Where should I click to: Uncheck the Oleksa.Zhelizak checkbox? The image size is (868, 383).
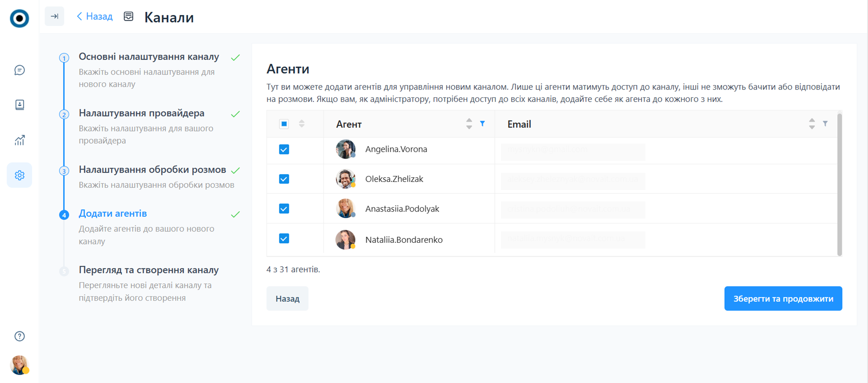284,179
